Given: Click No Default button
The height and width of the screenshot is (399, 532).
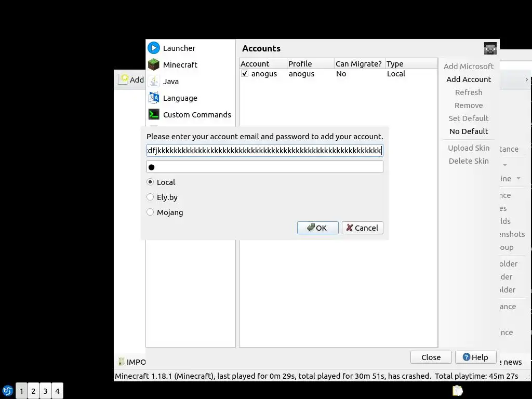Looking at the screenshot, I should pyautogui.click(x=469, y=131).
